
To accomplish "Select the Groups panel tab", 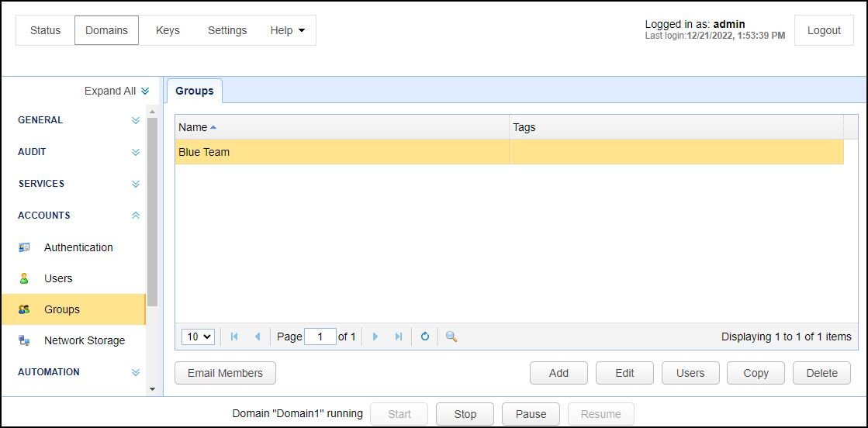I will (195, 91).
